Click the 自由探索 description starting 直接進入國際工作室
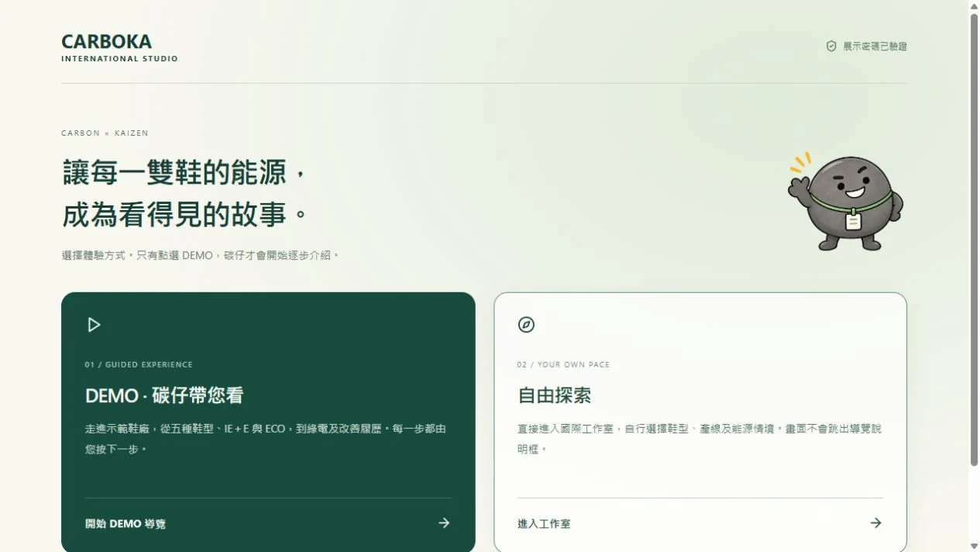The image size is (980, 552). tap(700, 439)
